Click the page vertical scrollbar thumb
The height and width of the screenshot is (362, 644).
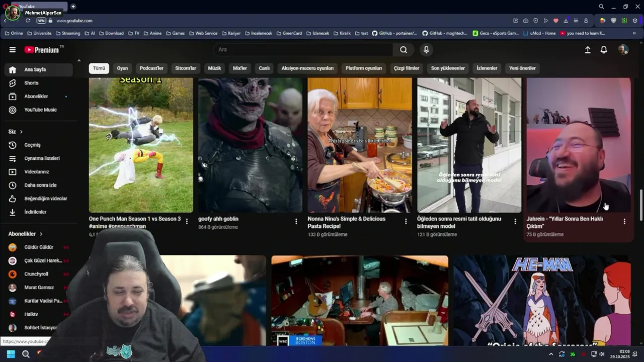pyautogui.click(x=641, y=205)
